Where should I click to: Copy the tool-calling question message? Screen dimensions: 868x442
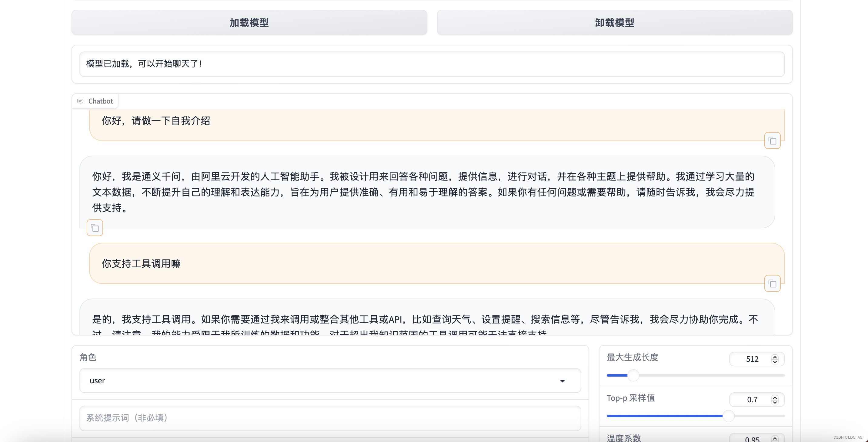point(772,283)
